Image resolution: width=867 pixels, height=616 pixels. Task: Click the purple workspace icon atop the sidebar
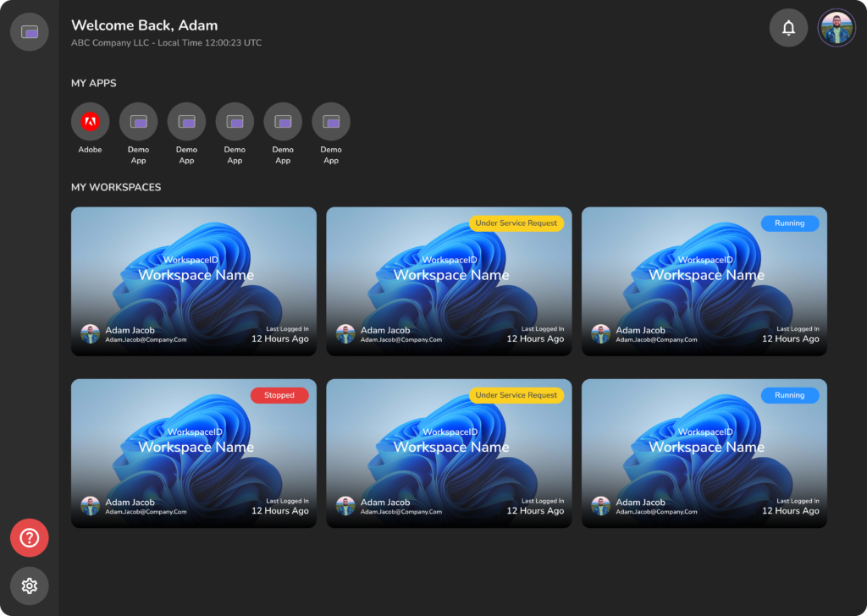coord(30,32)
